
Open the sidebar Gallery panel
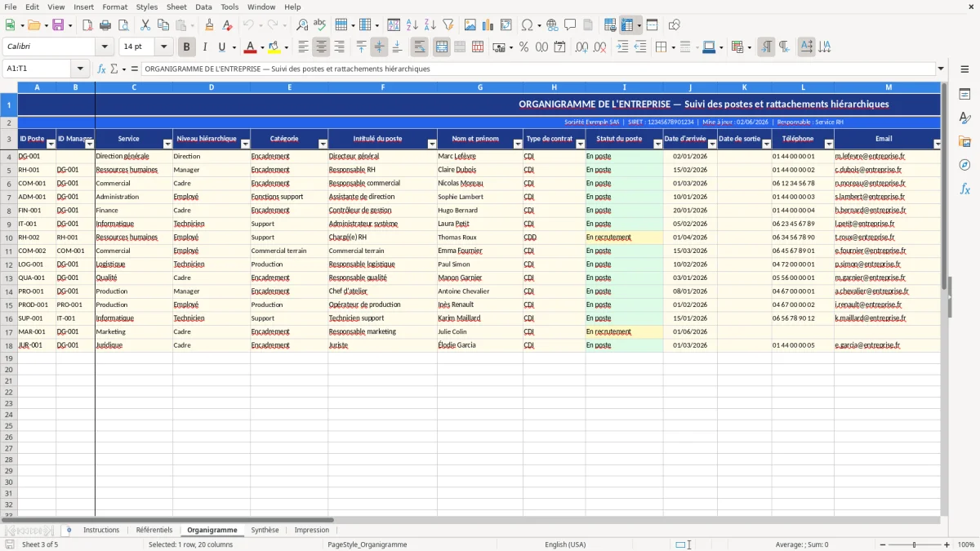click(964, 141)
